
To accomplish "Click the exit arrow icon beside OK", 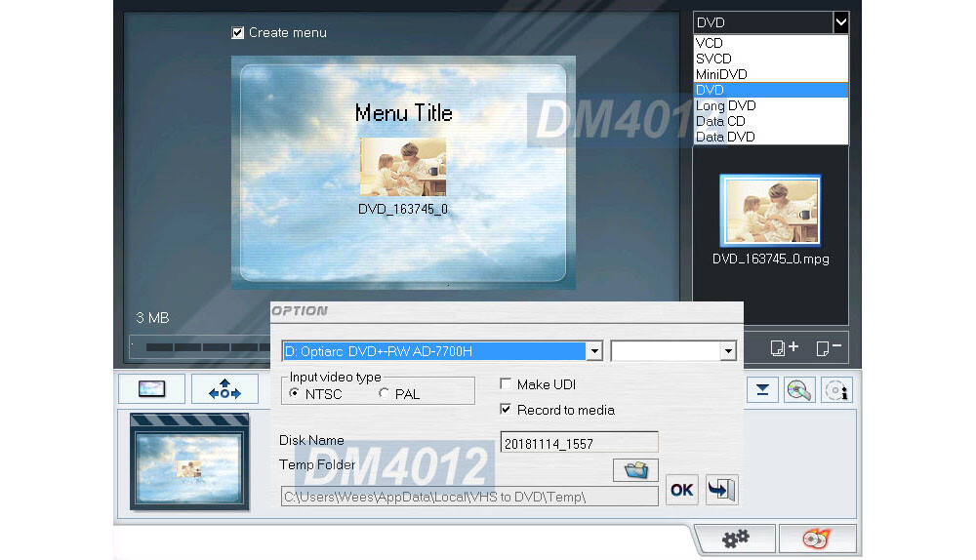I will pos(722,490).
